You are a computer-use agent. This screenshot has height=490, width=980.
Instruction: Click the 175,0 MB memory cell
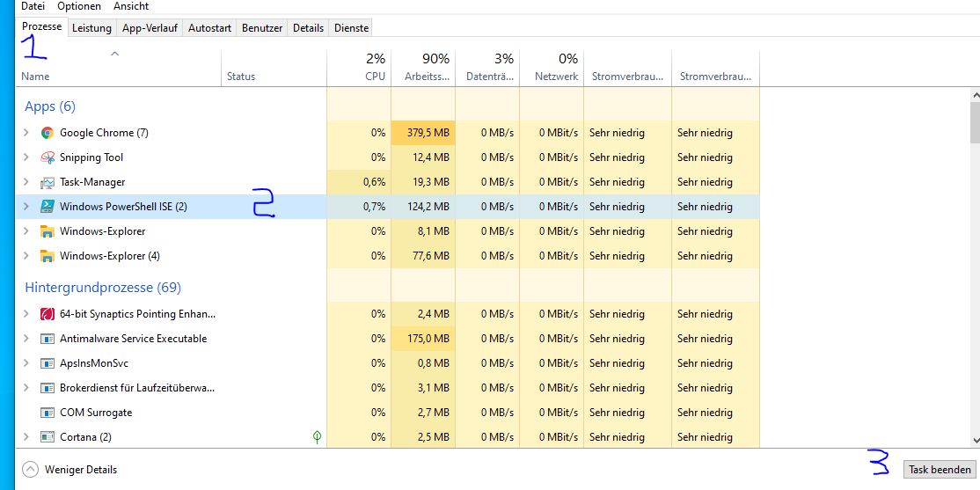[x=423, y=338]
